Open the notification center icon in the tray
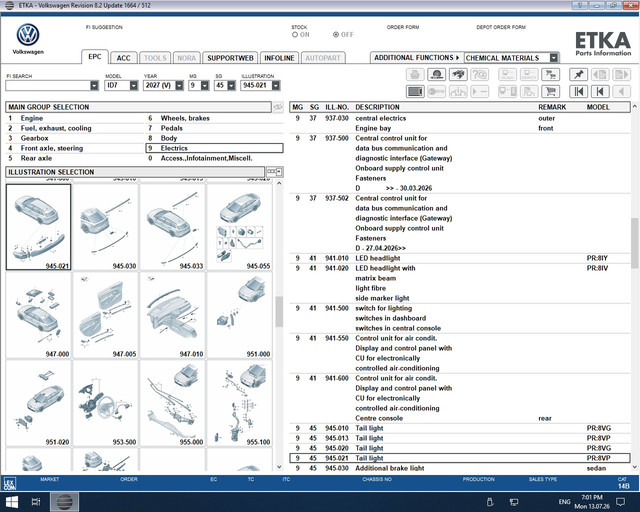The width and height of the screenshot is (640, 512). click(x=620, y=502)
